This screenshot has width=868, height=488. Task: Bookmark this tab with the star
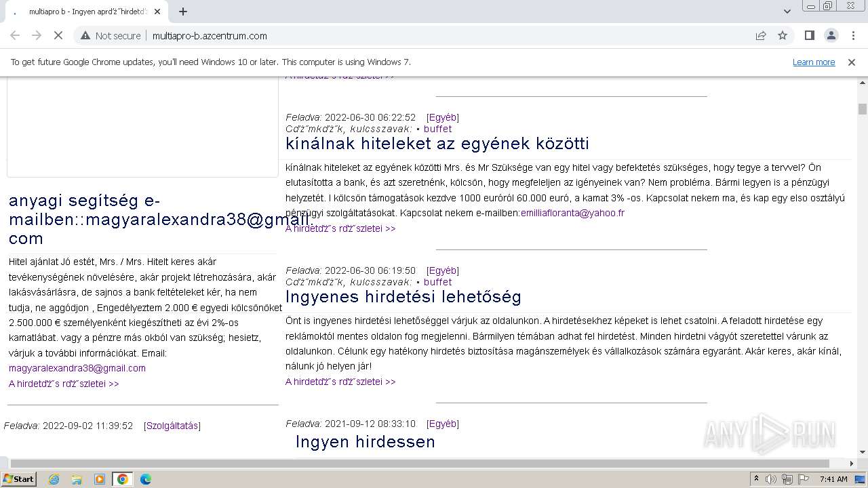tap(783, 36)
